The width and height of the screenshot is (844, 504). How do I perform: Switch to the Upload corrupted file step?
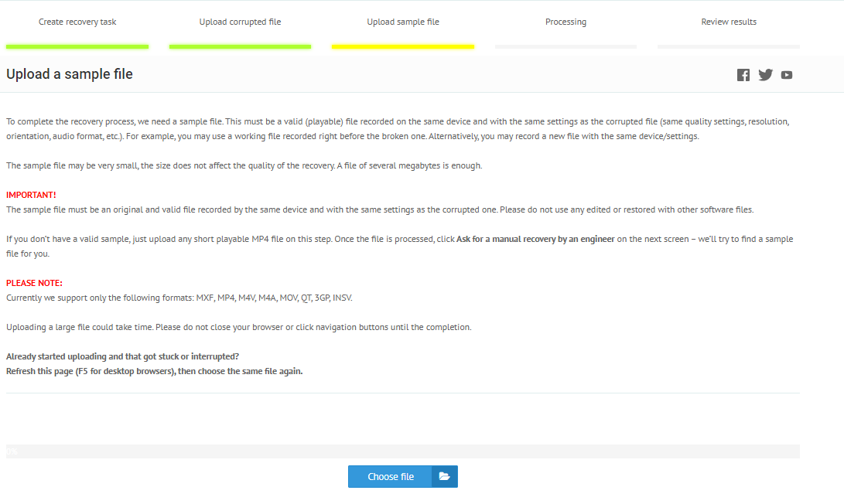(x=240, y=22)
